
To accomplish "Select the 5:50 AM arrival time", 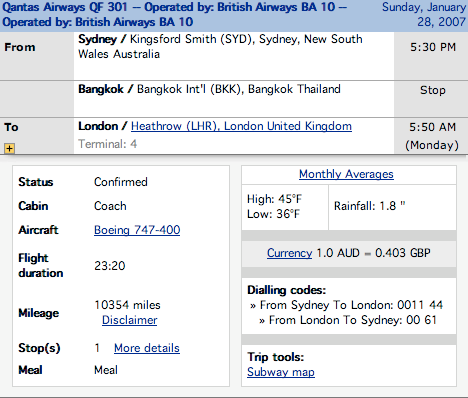I will pyautogui.click(x=432, y=127).
